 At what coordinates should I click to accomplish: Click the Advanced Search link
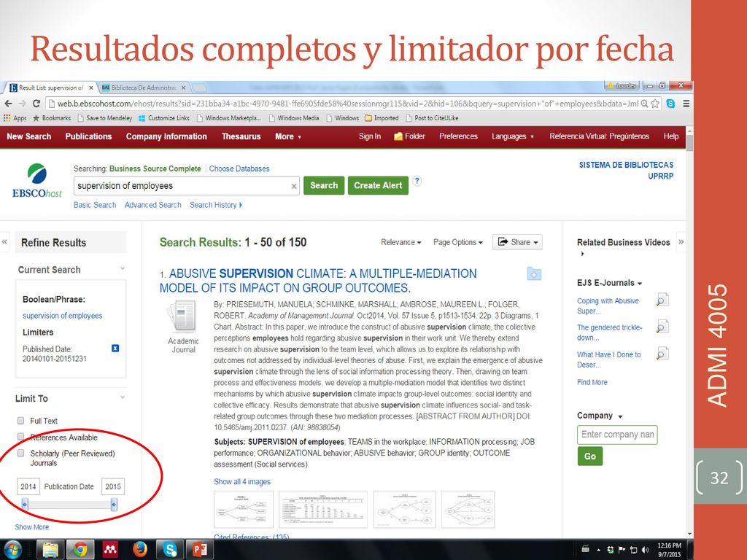tap(153, 205)
